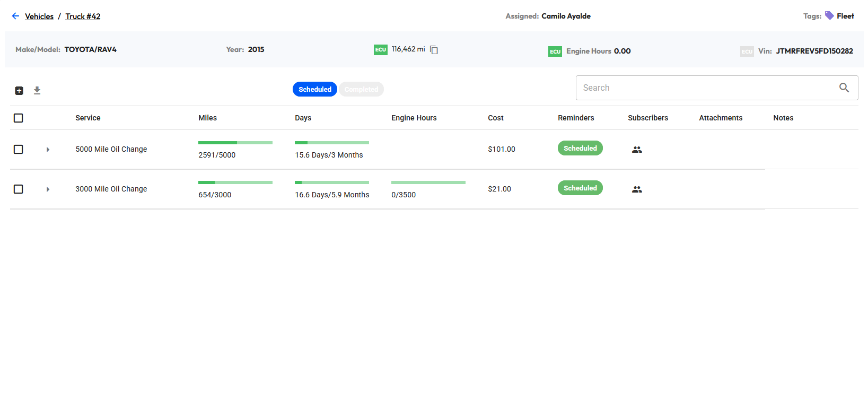This screenshot has height=409, width=868.
Task: Click the 5000 Mile Oil Change service name
Action: [111, 149]
